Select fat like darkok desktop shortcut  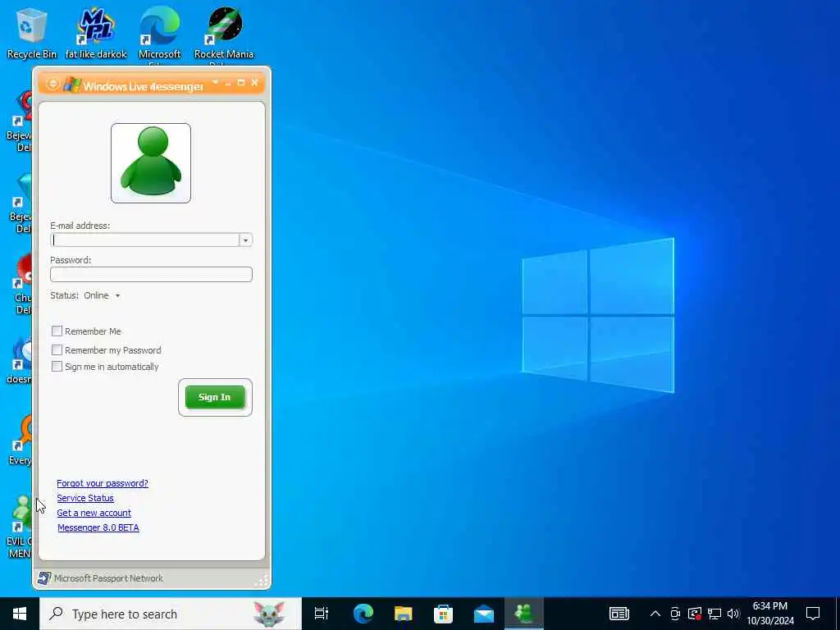97,33
